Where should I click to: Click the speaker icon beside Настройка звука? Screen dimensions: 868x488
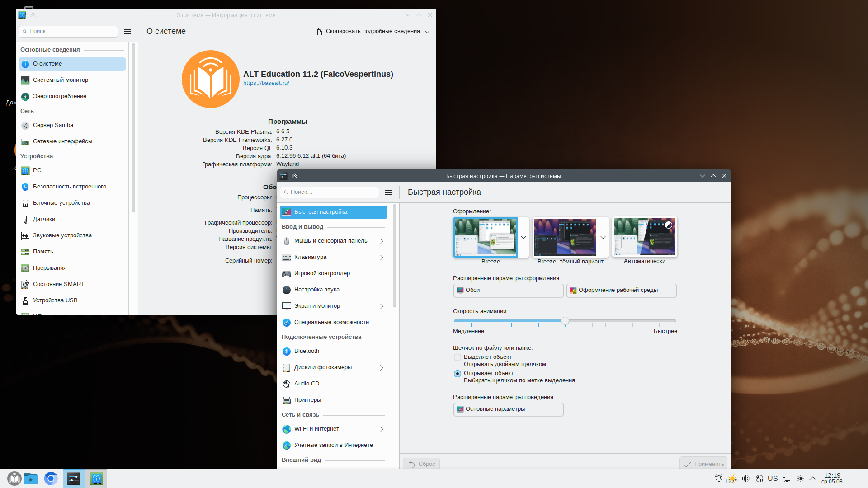pos(287,290)
